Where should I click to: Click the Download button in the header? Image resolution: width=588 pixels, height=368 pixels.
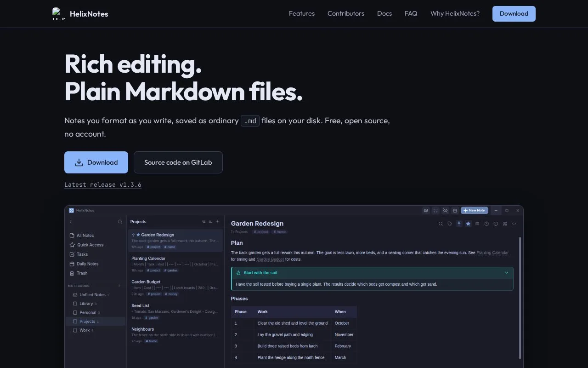point(514,14)
